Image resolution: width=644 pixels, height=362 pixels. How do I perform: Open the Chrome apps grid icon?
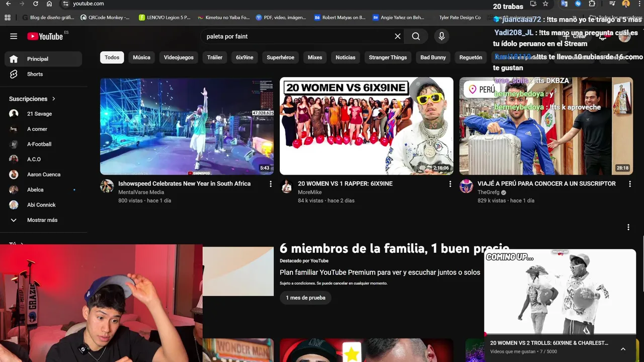8,18
